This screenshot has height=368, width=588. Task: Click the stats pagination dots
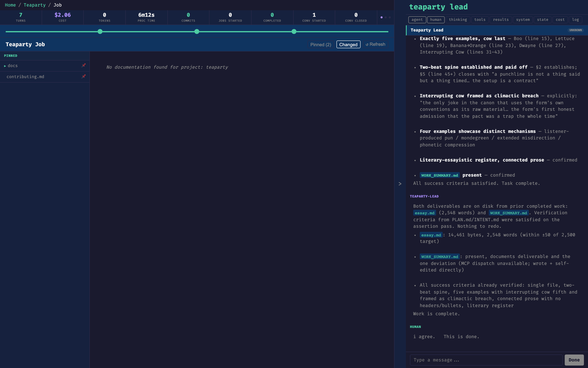coord(385,17)
